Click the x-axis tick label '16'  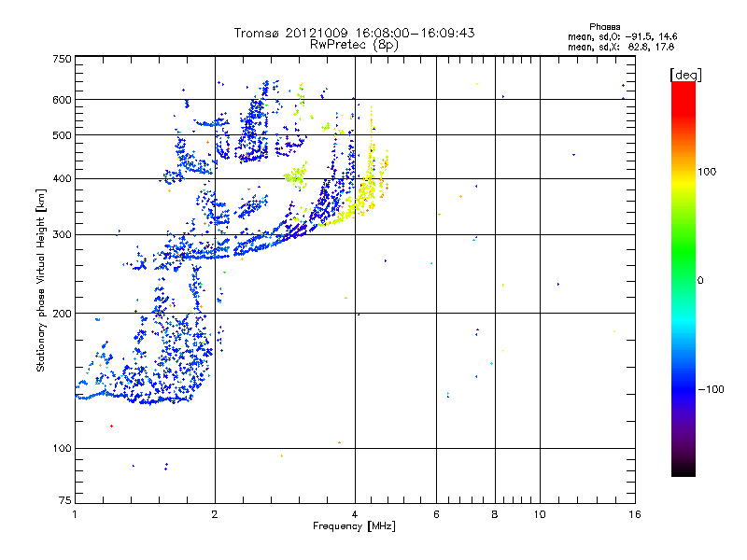click(635, 514)
